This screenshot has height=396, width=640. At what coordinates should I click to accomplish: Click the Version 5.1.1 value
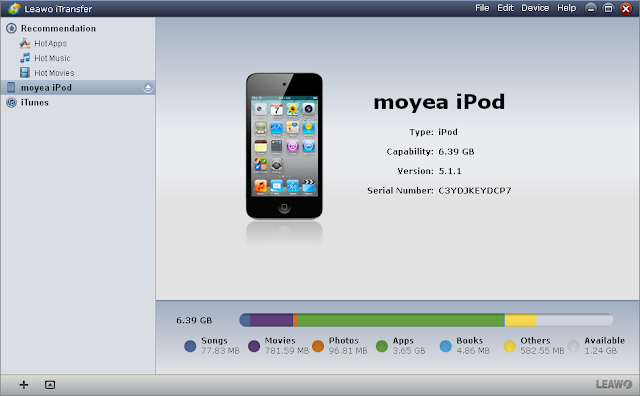coord(450,171)
